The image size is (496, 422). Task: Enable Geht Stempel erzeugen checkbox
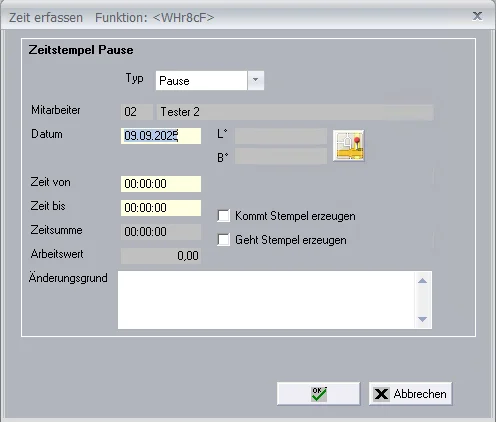(223, 240)
